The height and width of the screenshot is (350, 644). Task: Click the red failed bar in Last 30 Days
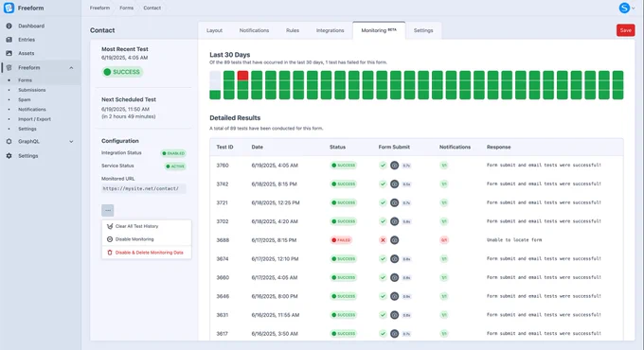pos(242,76)
